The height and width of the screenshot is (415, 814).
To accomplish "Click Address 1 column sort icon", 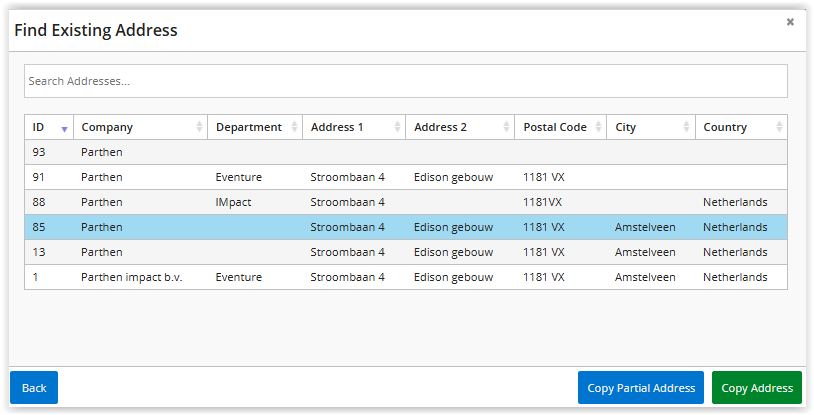I will 397,127.
